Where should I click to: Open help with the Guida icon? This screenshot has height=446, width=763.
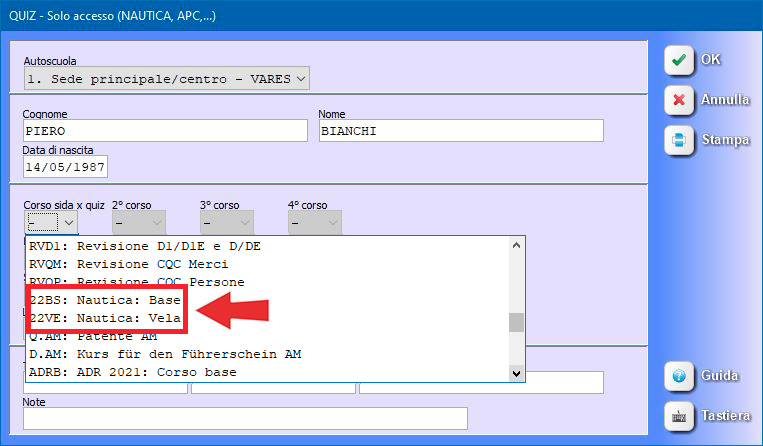(679, 377)
